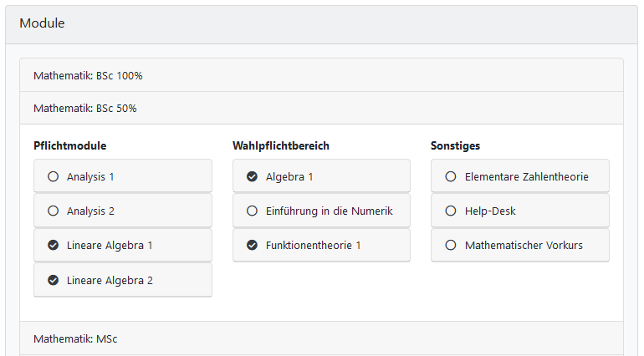
Task: Click the Wahlpflichtbereich column heading
Action: pyautogui.click(x=281, y=145)
